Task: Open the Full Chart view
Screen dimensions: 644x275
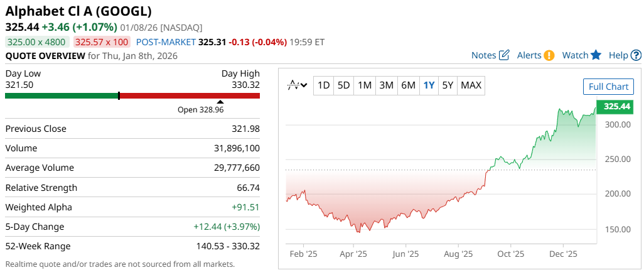Action: click(608, 87)
